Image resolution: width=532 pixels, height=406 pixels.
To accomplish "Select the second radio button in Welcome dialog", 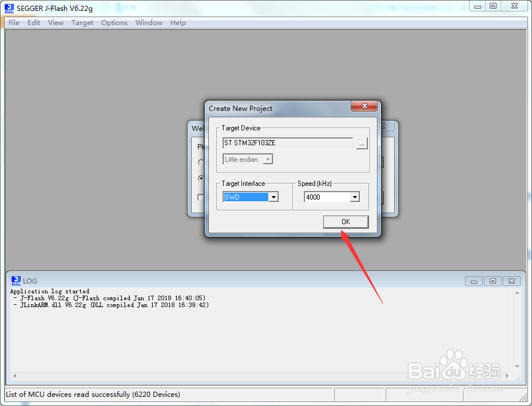I will [x=201, y=178].
